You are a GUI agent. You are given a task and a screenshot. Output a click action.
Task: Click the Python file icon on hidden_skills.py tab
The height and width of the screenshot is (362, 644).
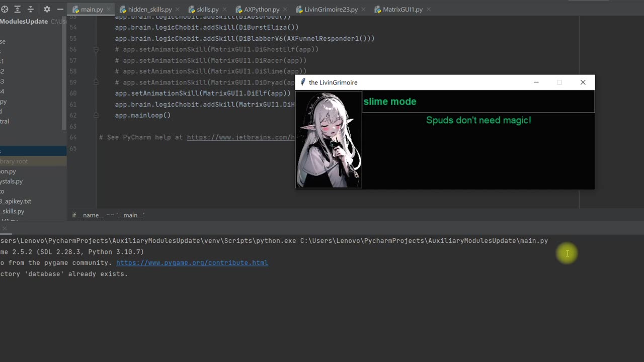click(x=123, y=10)
